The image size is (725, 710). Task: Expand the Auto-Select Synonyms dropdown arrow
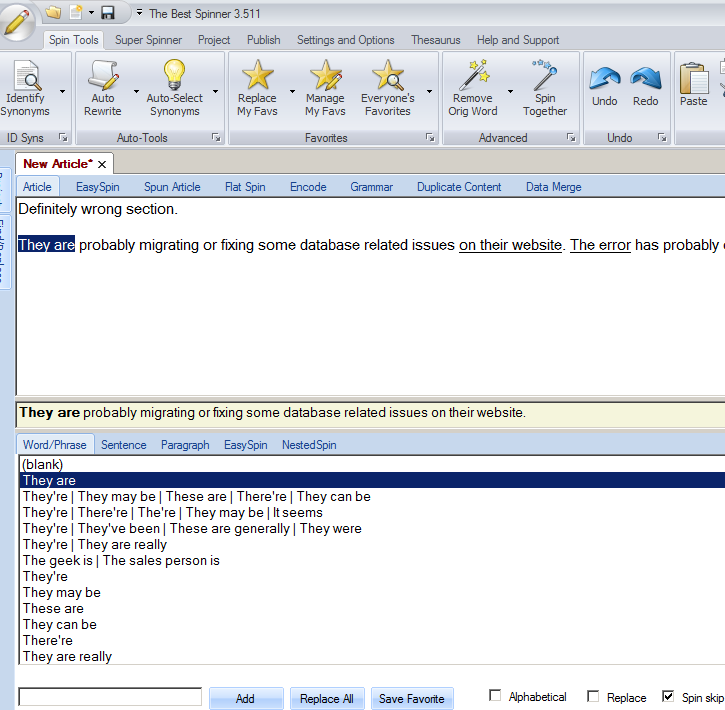215,92
